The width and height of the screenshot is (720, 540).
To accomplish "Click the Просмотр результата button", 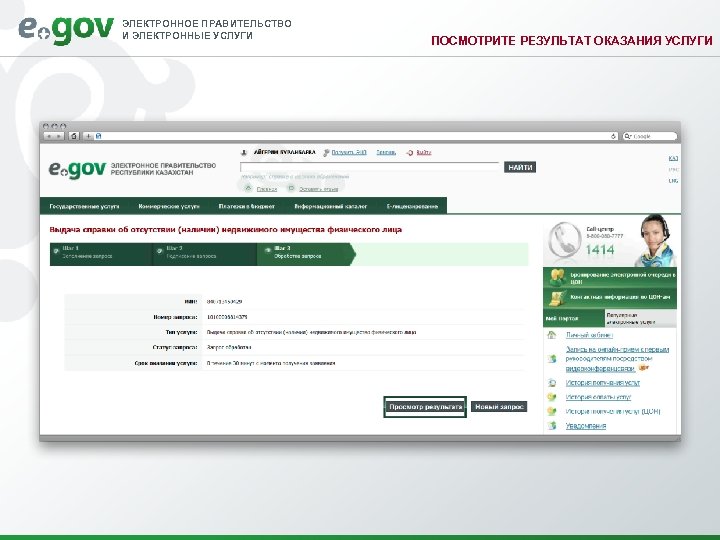I will pyautogui.click(x=425, y=407).
